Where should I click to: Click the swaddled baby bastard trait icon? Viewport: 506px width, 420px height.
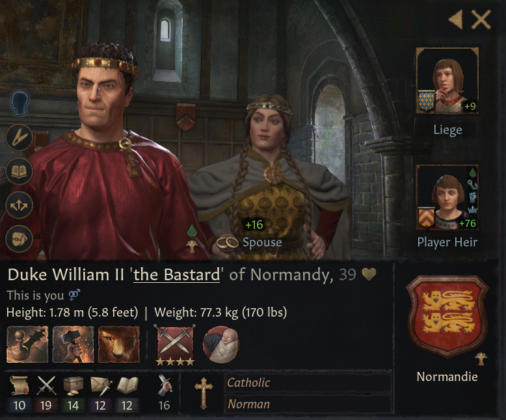(x=221, y=344)
